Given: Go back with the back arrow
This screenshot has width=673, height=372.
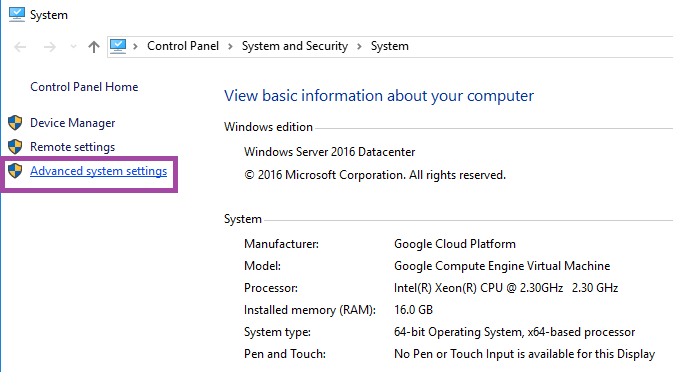Looking at the screenshot, I should [x=20, y=46].
